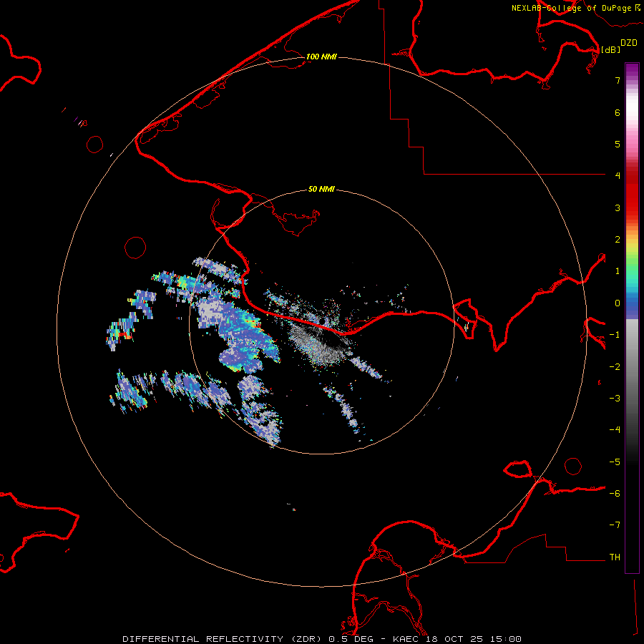Click the 7 value on color scale
The image size is (644, 644).
pos(618,80)
